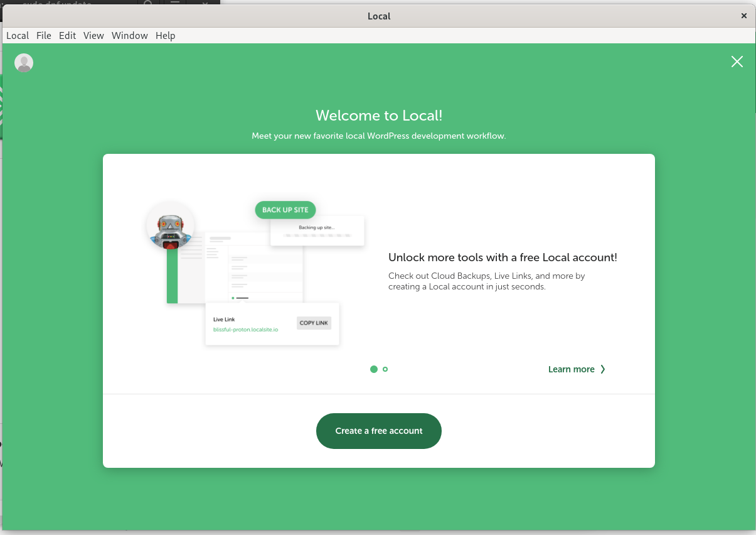The width and height of the screenshot is (756, 535).
Task: Open the Window menu
Action: (129, 36)
